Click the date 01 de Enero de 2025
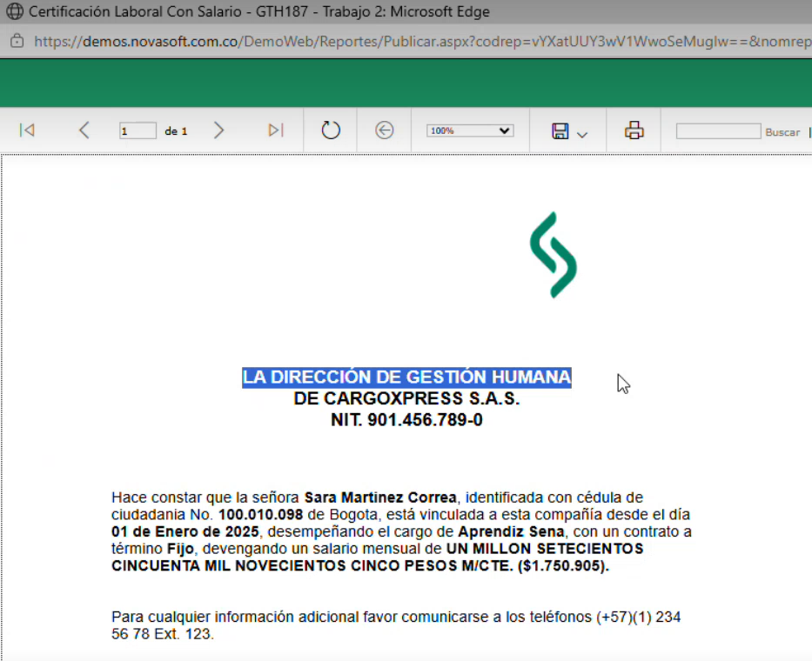This screenshot has height=661, width=812. coord(185,531)
